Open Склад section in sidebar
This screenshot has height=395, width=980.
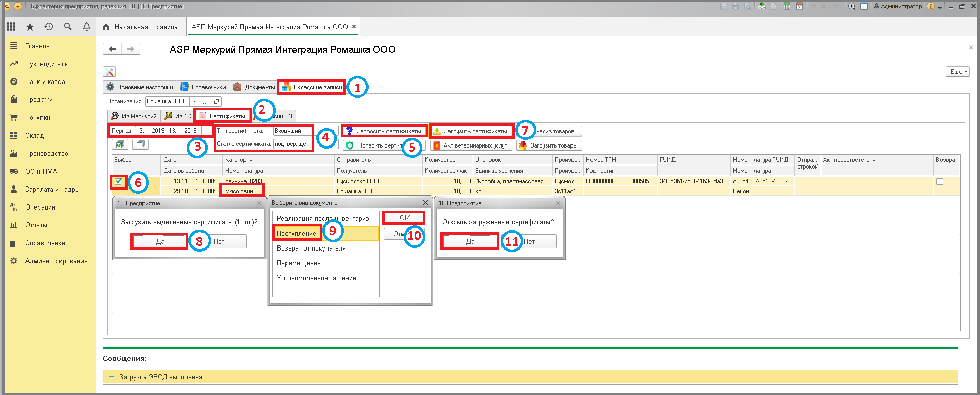(x=34, y=135)
